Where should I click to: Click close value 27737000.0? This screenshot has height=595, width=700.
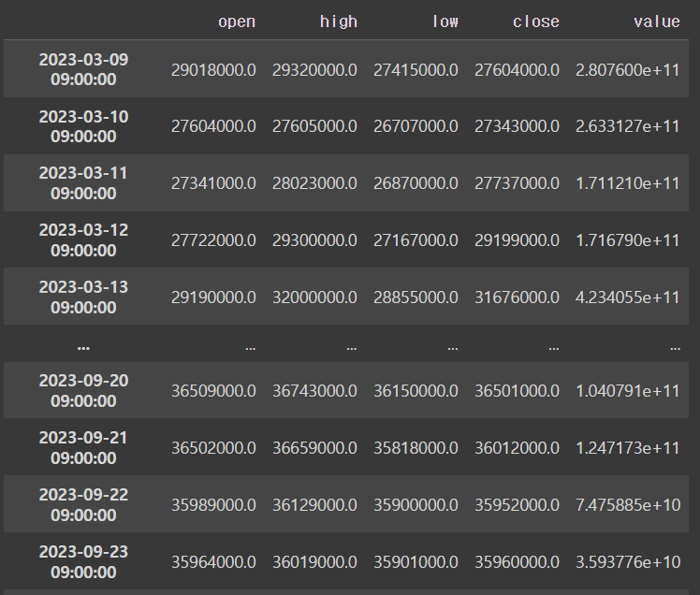click(x=517, y=183)
